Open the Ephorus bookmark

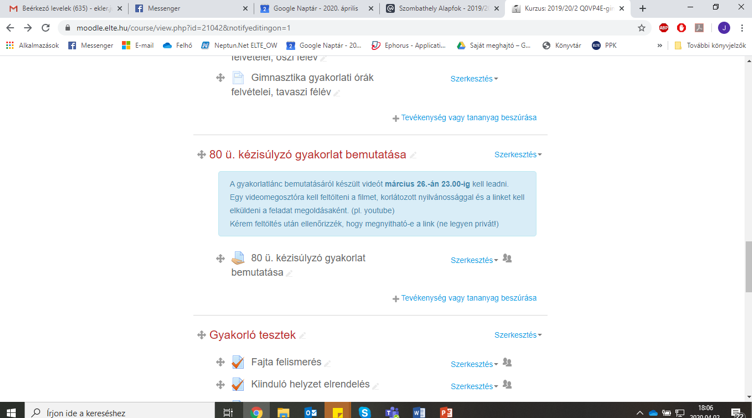[x=409, y=46]
